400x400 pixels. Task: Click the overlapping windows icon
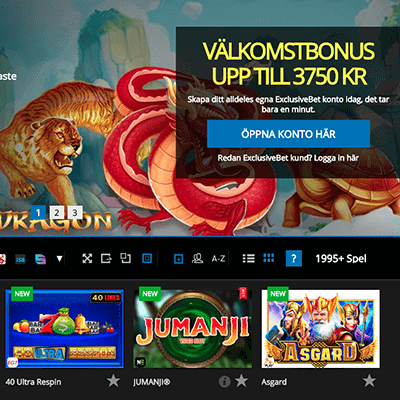coord(126,258)
